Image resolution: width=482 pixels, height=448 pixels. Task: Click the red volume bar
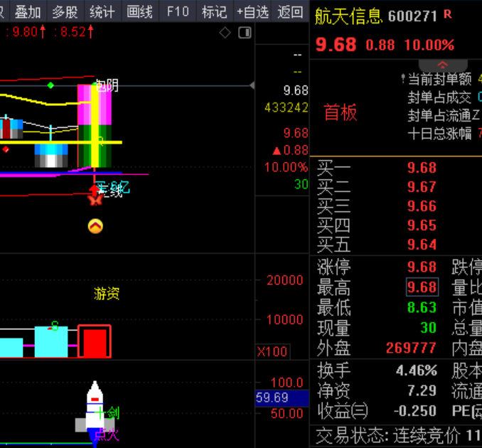pyautogui.click(x=95, y=341)
